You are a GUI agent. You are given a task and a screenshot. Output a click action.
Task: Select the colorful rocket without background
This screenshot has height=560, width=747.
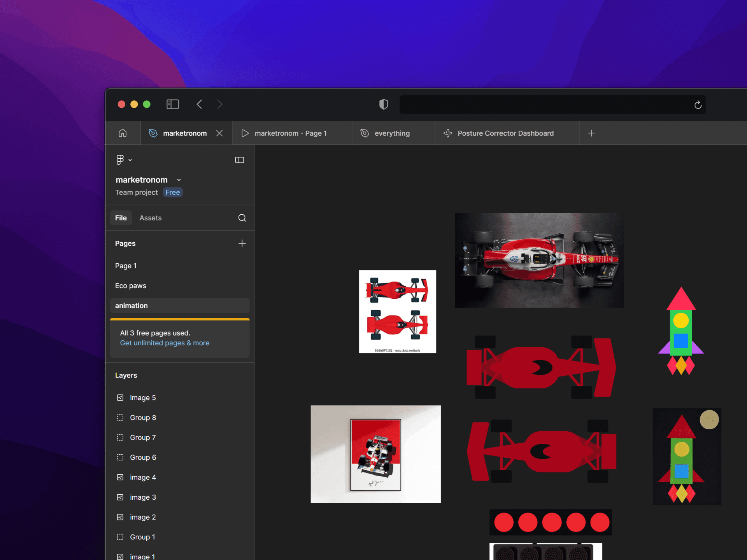point(681,331)
